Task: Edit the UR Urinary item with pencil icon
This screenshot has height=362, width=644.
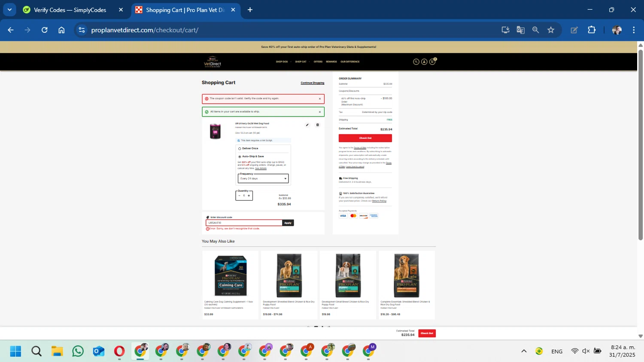Action: click(x=307, y=125)
